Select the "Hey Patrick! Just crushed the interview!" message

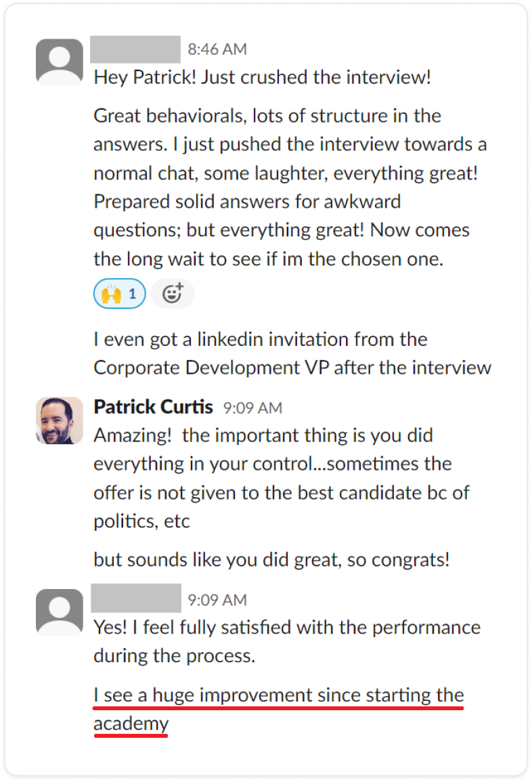point(262,77)
